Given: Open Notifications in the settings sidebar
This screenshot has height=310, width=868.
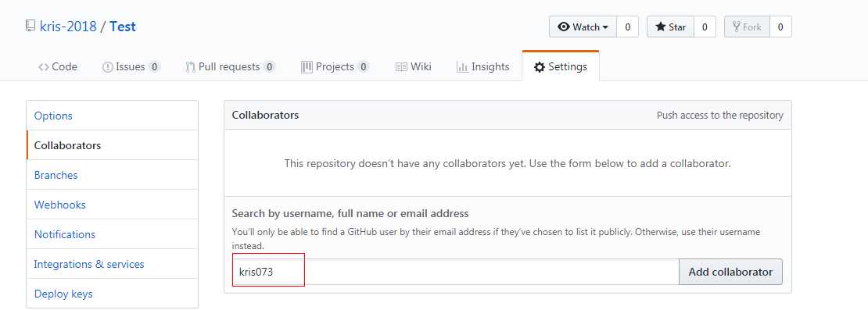Looking at the screenshot, I should [112, 234].
